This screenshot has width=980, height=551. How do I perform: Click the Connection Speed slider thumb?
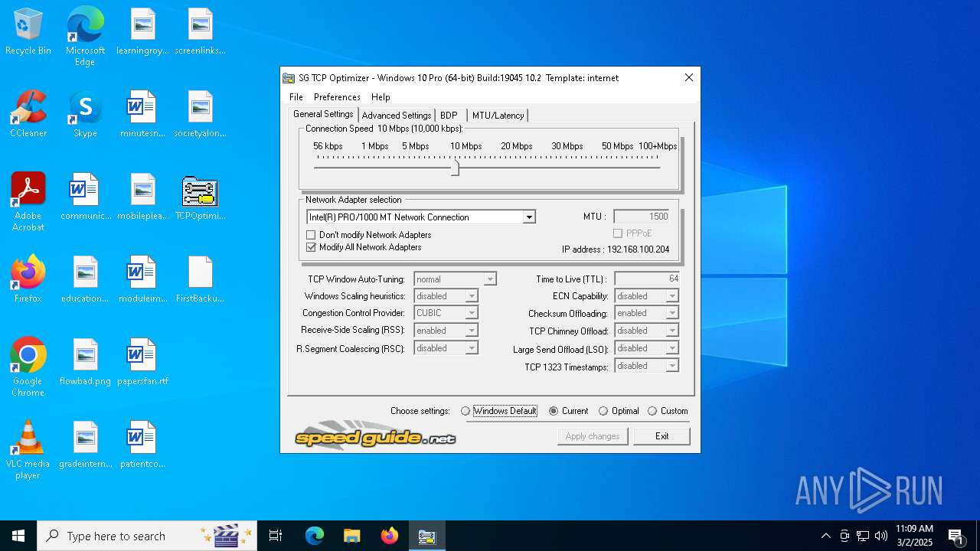[x=456, y=167]
